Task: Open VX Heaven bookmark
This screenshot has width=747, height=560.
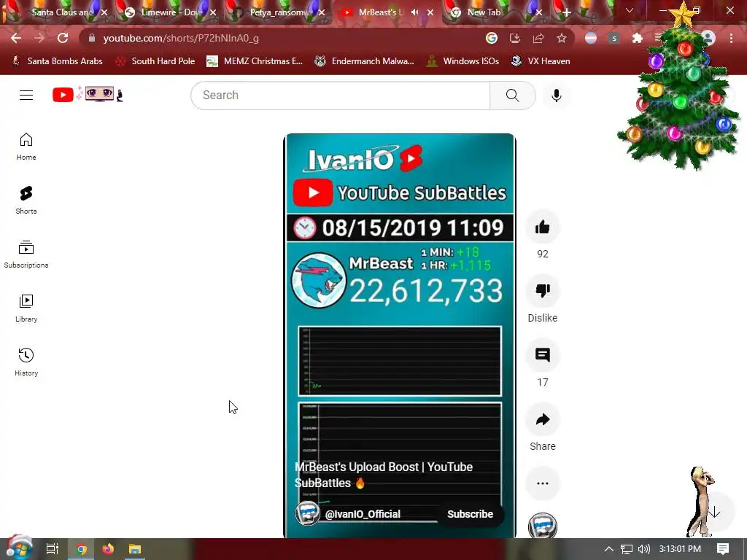Action: (x=541, y=61)
